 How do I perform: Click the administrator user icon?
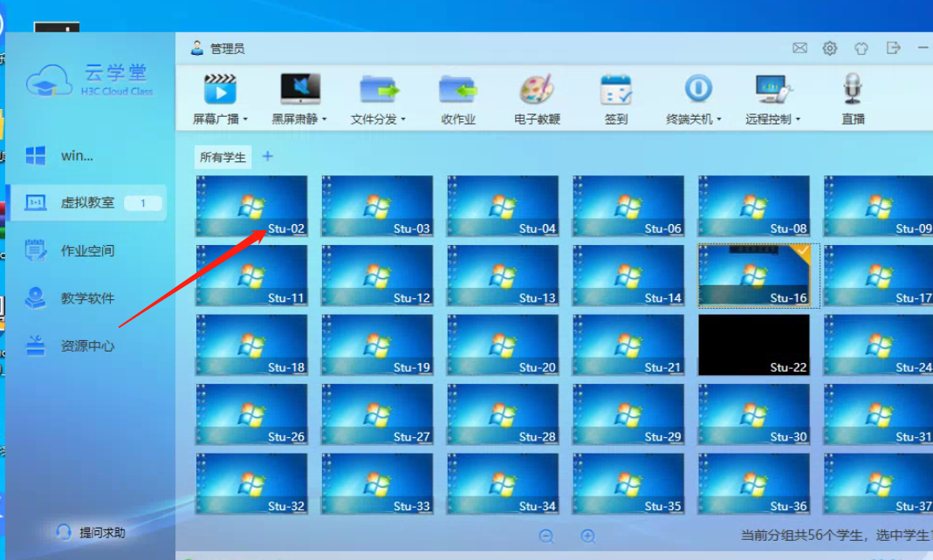[197, 48]
